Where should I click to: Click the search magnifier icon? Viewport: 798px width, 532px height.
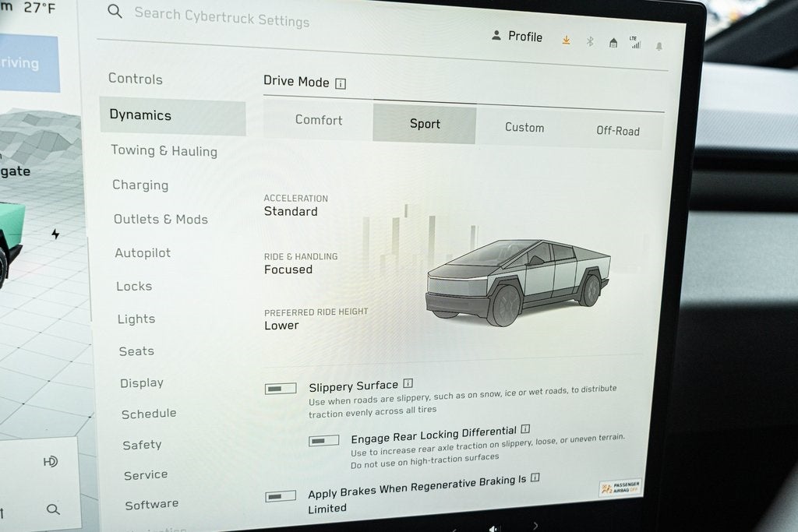pos(114,12)
